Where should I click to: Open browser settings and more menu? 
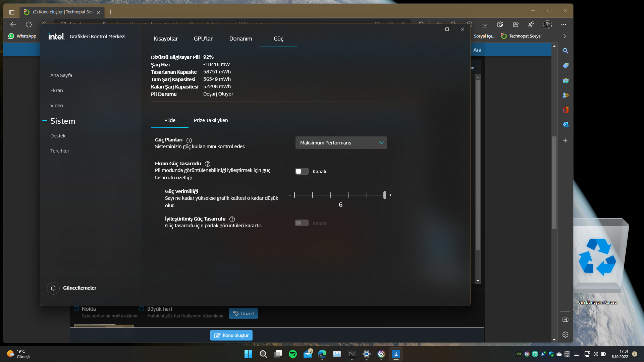[563, 24]
